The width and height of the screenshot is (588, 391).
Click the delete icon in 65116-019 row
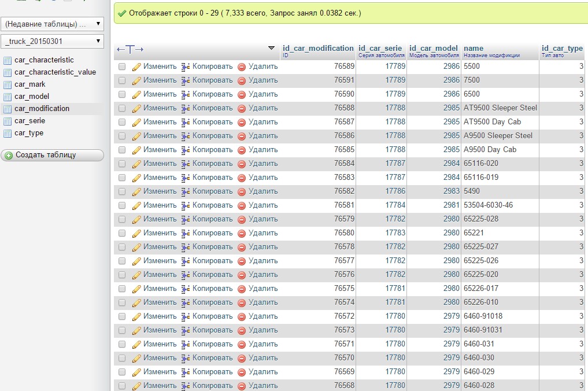tap(242, 178)
